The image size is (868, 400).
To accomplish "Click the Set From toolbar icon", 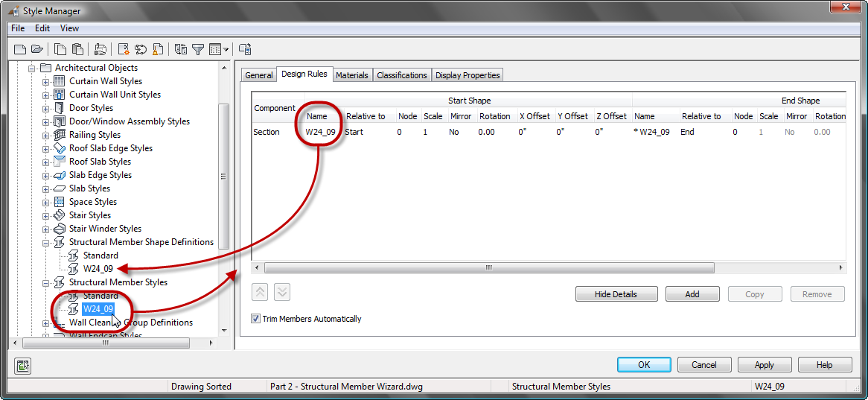I will coord(141,49).
